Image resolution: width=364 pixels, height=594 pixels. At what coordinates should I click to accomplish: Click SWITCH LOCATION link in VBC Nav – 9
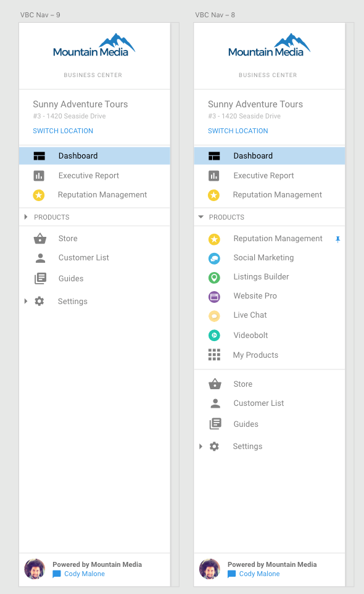[63, 131]
